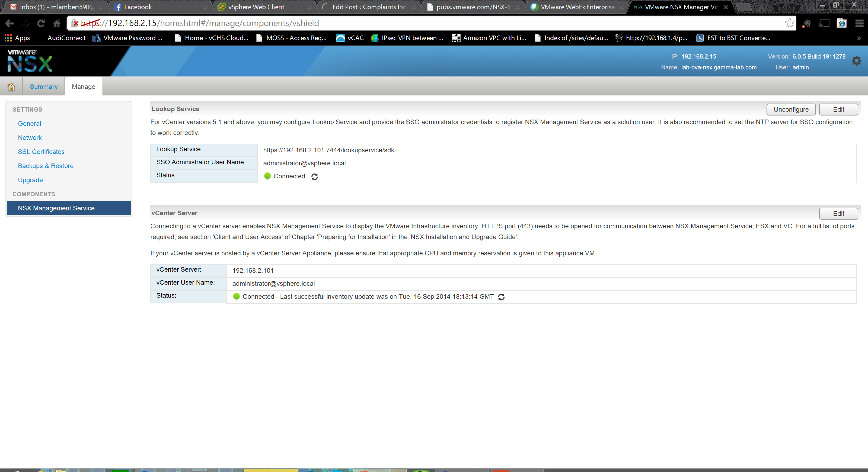Open the settings gear icon in header
This screenshot has height=472, width=868.
[856, 61]
